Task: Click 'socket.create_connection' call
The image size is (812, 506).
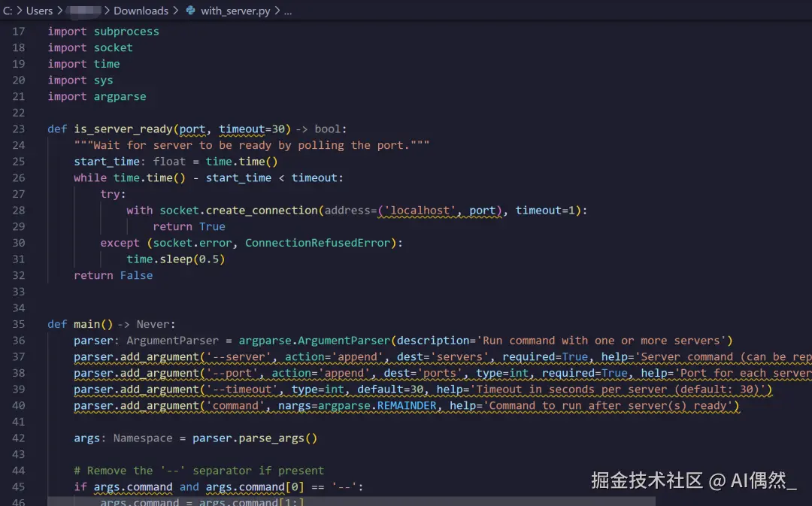Action: pos(239,211)
